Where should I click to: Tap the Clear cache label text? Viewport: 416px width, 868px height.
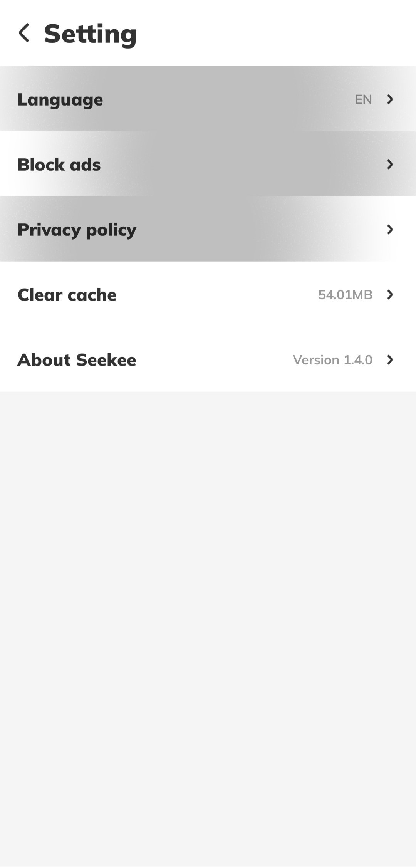(x=67, y=295)
